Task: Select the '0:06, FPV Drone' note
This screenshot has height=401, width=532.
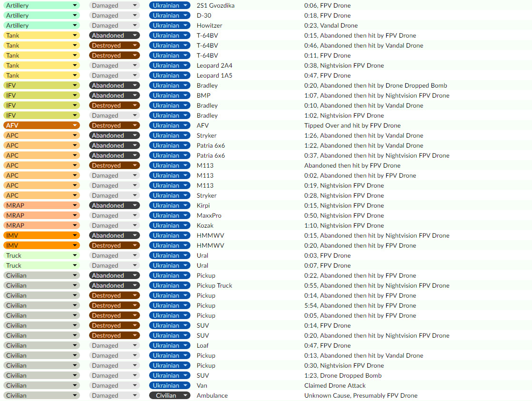Action: point(327,5)
